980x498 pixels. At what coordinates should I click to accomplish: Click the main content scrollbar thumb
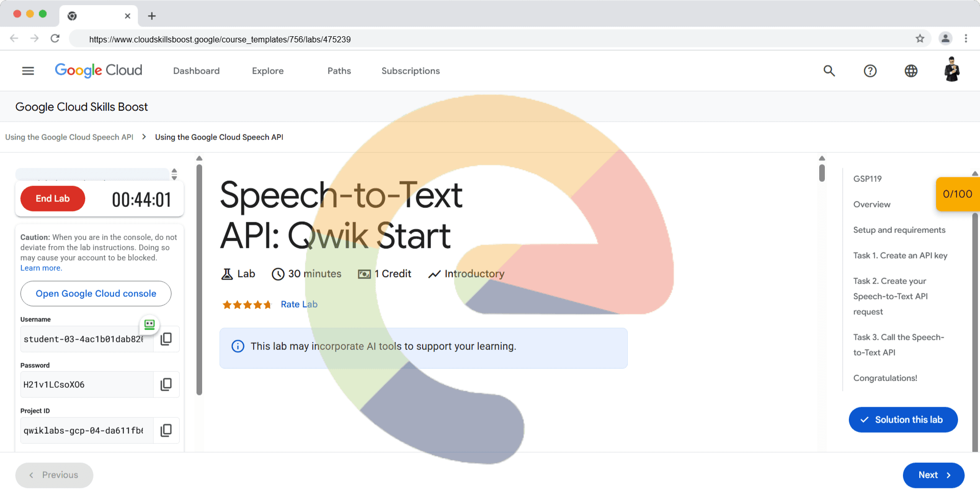pyautogui.click(x=822, y=173)
